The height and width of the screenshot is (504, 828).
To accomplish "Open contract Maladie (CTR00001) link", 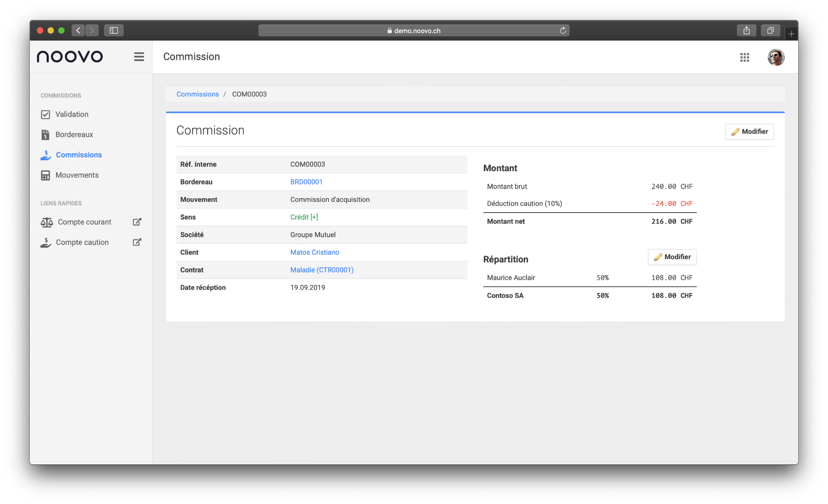I will click(322, 270).
